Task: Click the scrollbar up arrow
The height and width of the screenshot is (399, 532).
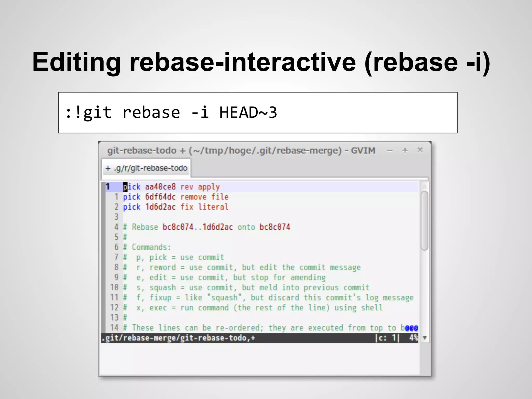Action: click(x=425, y=186)
